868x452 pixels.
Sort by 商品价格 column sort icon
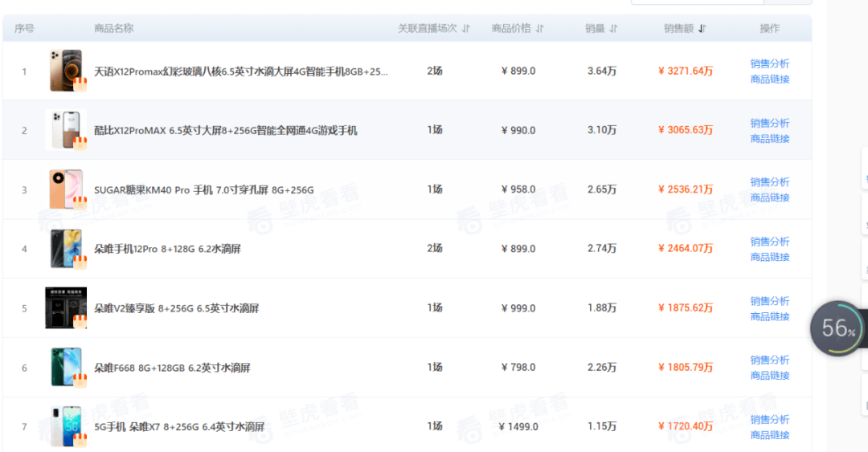click(x=539, y=29)
